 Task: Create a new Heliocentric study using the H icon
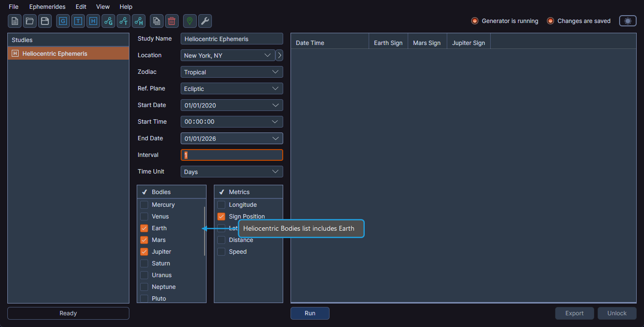(93, 21)
